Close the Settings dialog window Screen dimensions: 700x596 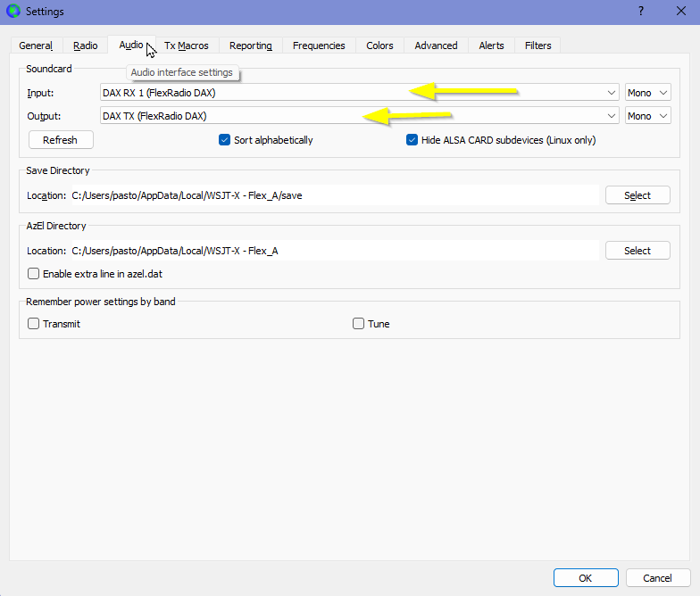point(680,12)
